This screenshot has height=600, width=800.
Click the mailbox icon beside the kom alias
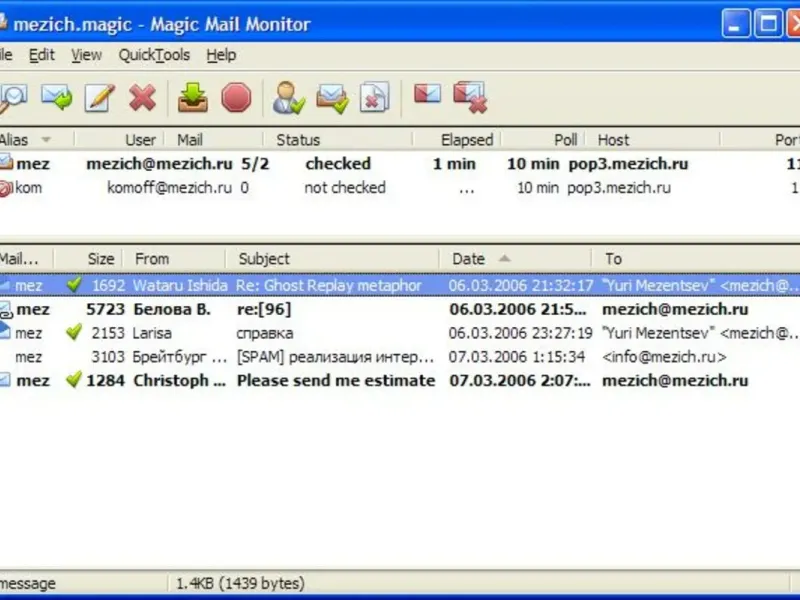coord(5,188)
